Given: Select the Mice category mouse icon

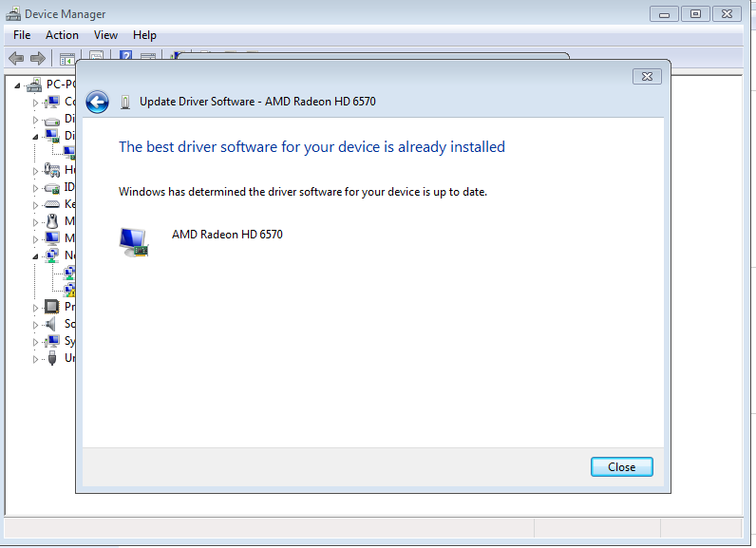Looking at the screenshot, I should click(52, 221).
